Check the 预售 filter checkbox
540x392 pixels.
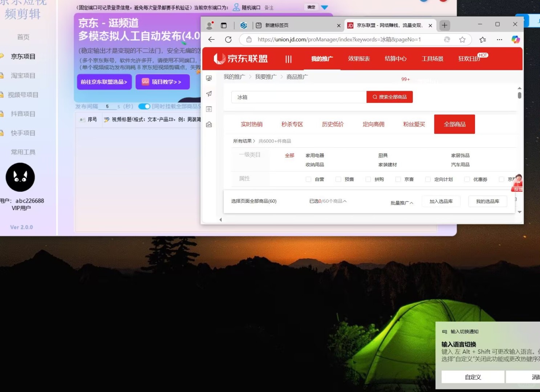[x=338, y=179]
